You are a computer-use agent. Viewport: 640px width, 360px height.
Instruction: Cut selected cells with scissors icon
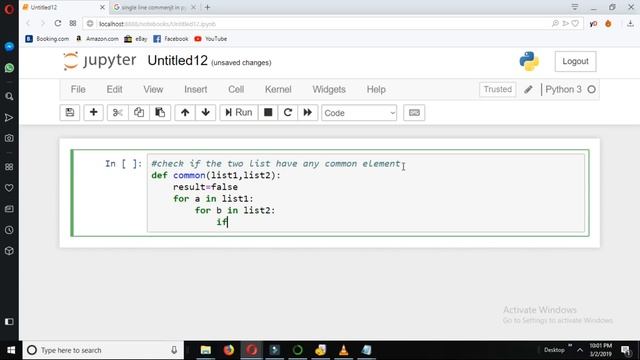(x=118, y=113)
